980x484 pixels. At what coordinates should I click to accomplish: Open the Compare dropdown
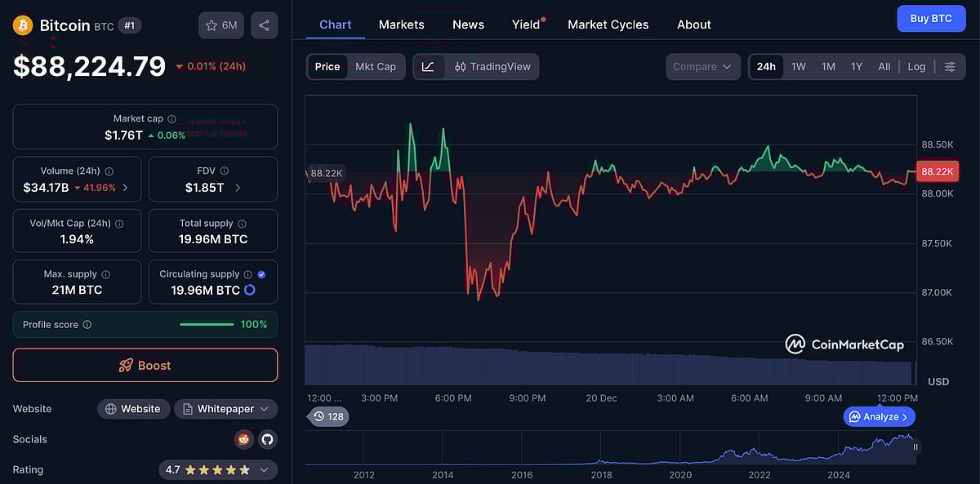coord(702,66)
